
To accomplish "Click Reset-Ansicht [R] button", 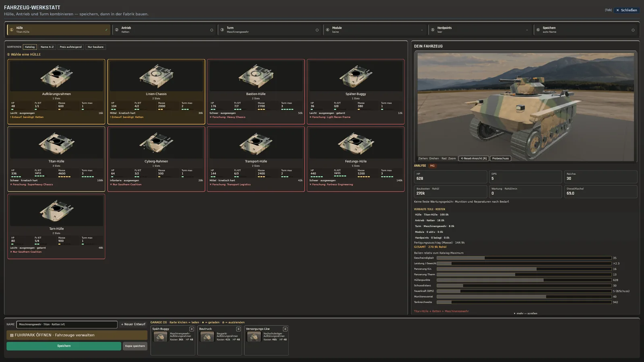I will [474, 158].
